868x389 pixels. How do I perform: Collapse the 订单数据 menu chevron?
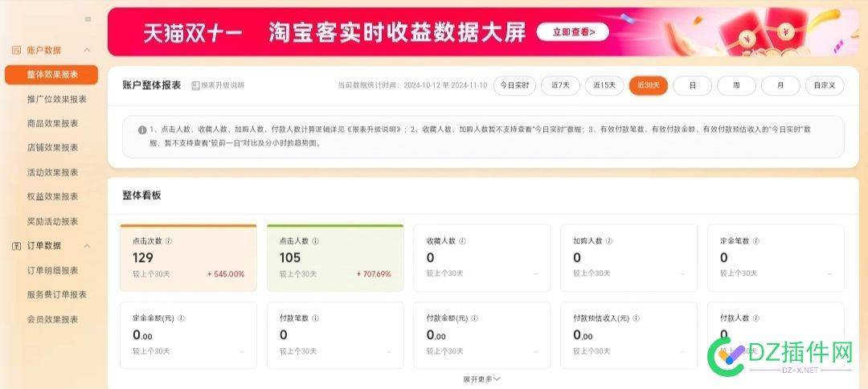click(x=87, y=246)
